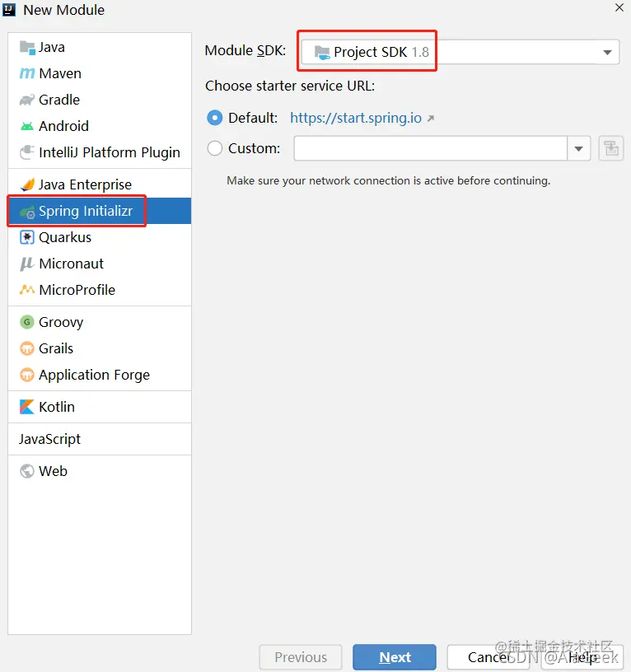
Task: Choose the Maven module type
Action: click(100, 74)
